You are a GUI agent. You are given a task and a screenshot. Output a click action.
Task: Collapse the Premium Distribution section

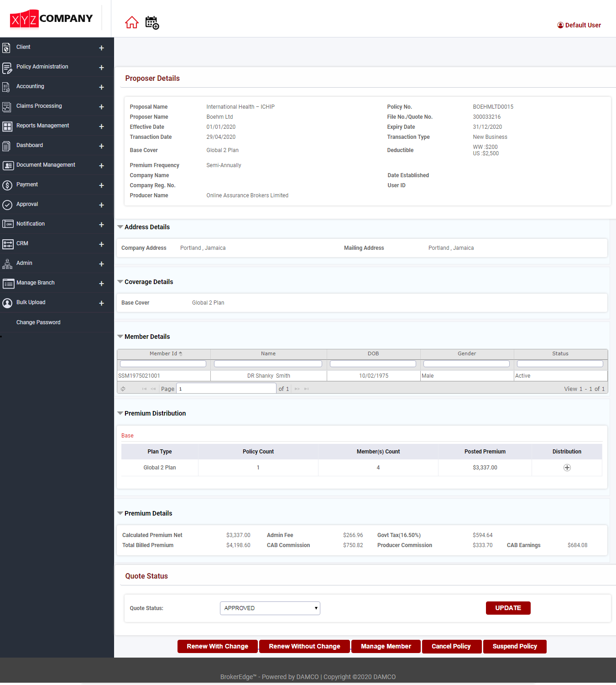[x=120, y=413]
